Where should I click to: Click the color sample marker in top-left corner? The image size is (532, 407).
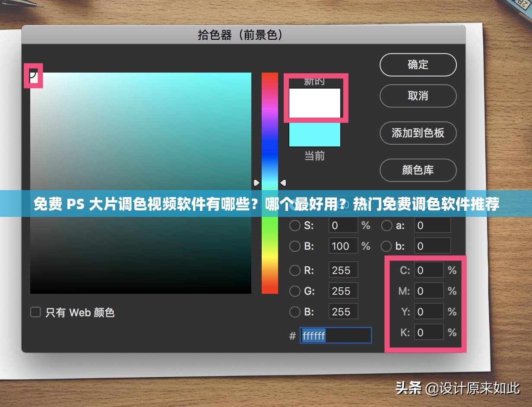click(x=33, y=76)
